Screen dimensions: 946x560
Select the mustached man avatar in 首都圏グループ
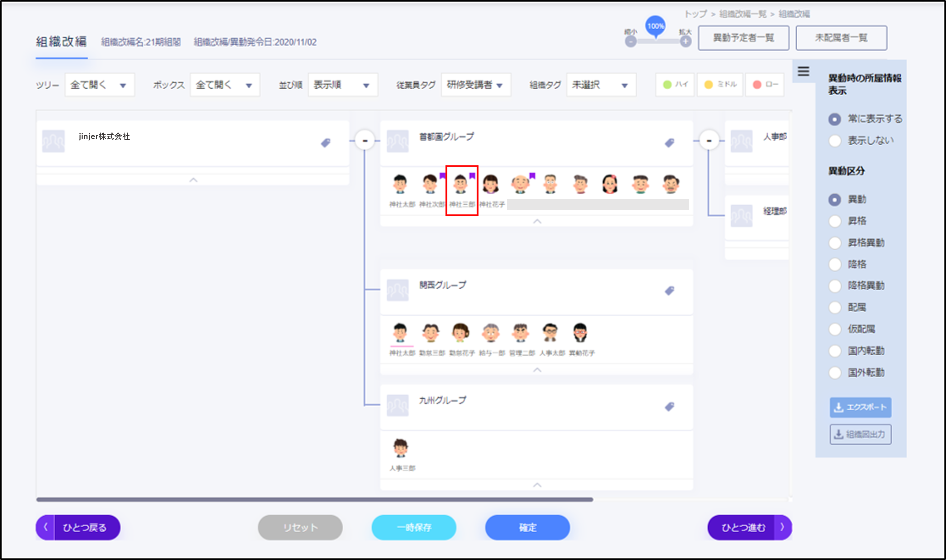click(x=671, y=184)
